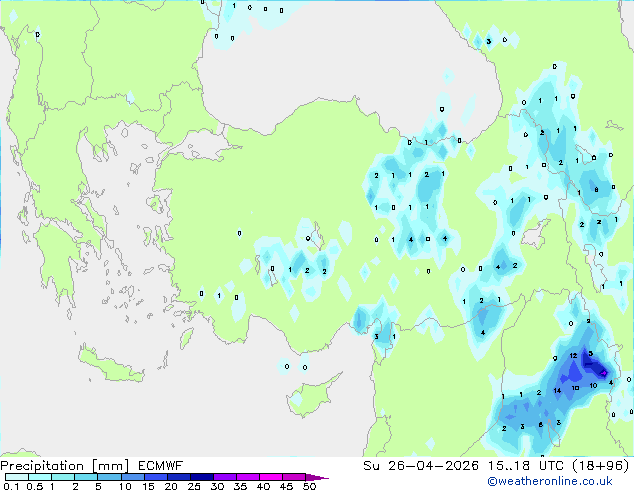Click the legend label 50

pyautogui.click(x=310, y=486)
